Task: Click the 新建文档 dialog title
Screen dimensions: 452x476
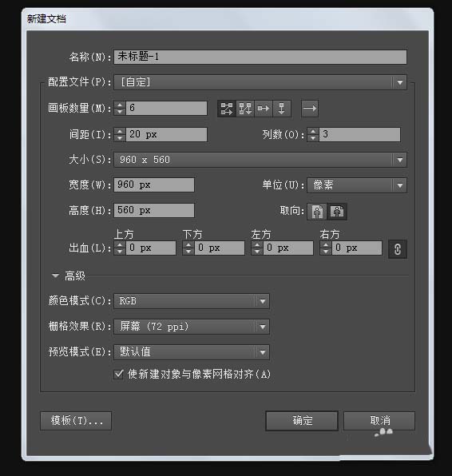Action: [46, 19]
